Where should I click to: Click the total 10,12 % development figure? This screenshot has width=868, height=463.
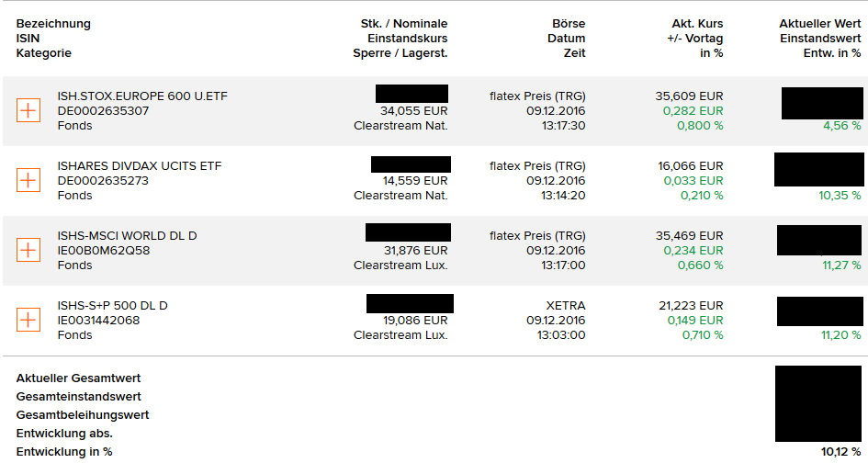[840, 452]
